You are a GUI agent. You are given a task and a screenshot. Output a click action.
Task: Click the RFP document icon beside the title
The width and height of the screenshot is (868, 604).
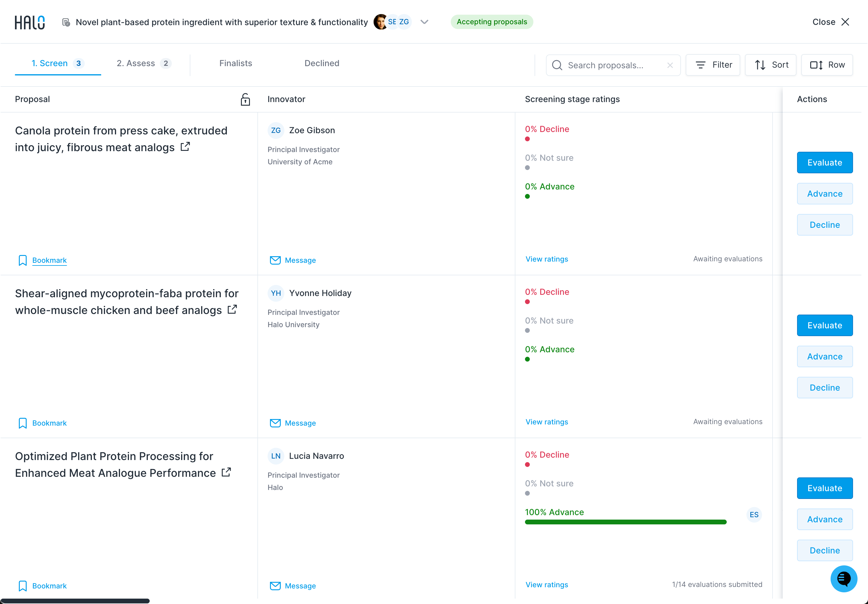[x=66, y=22]
